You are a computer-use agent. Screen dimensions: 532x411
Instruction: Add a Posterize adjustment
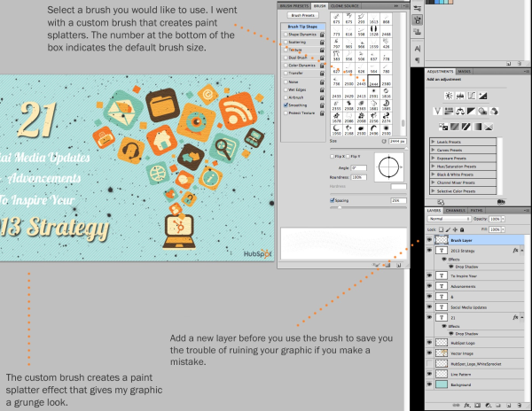click(x=455, y=127)
